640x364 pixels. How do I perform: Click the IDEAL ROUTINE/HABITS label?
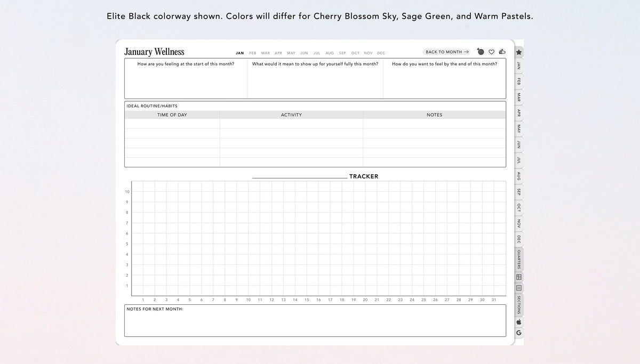point(152,106)
